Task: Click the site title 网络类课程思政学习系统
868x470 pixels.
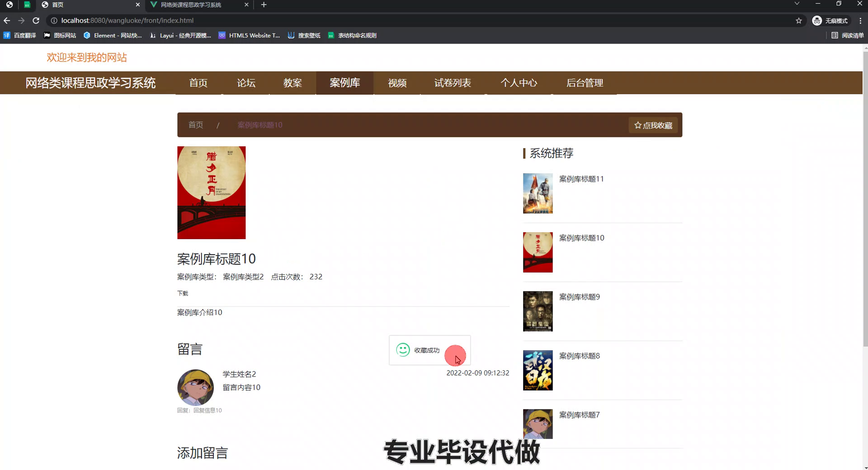Action: tap(90, 83)
